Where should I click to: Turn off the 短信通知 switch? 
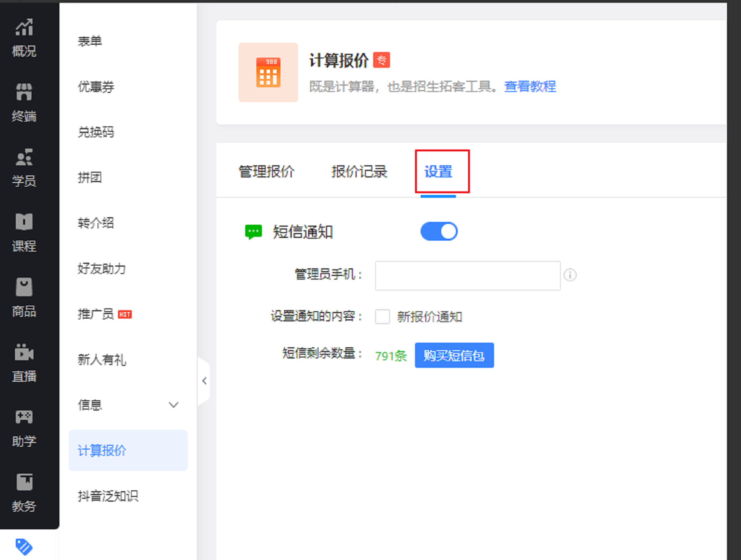click(439, 231)
